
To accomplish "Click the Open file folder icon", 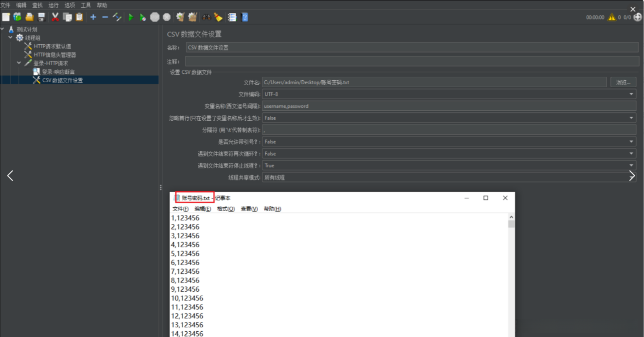I will 30,17.
